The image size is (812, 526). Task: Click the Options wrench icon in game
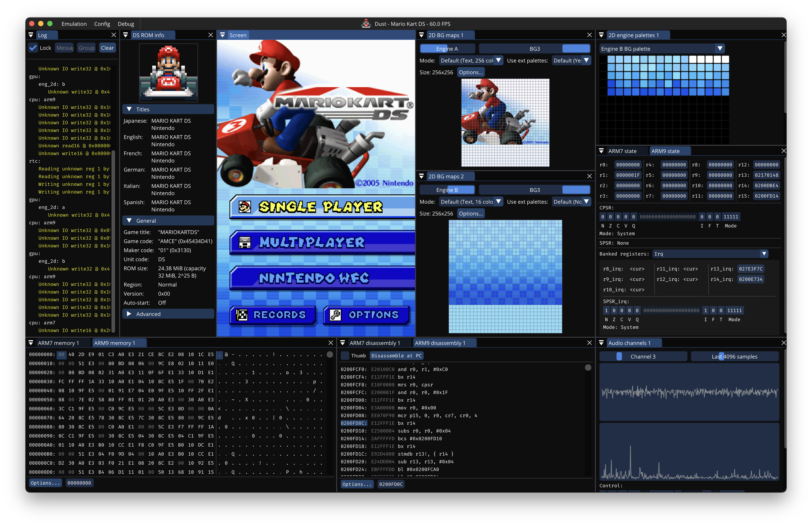point(335,315)
